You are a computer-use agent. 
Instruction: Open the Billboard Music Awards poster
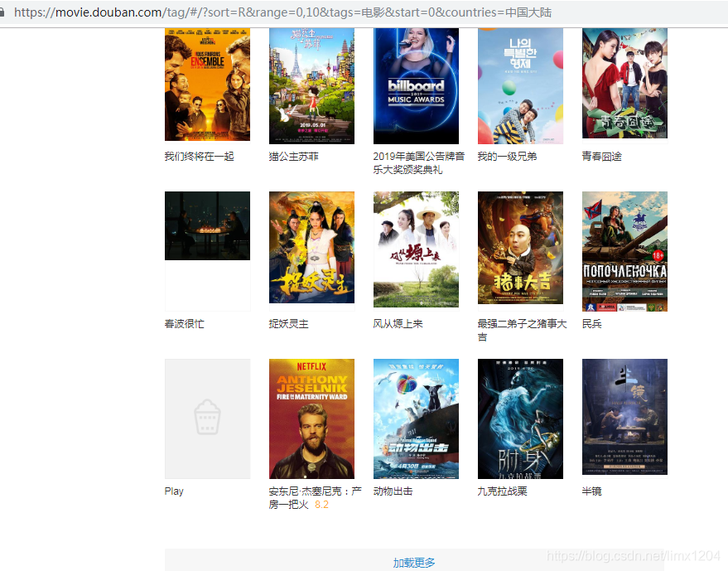tap(416, 86)
